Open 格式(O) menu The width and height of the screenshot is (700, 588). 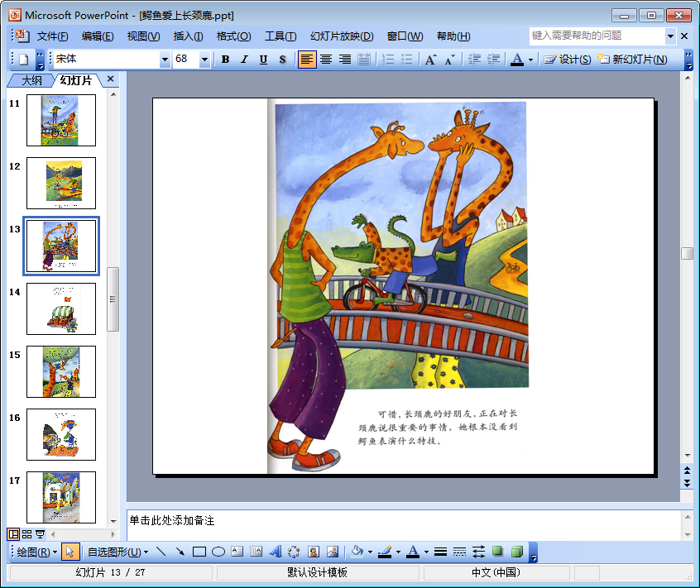coord(233,36)
